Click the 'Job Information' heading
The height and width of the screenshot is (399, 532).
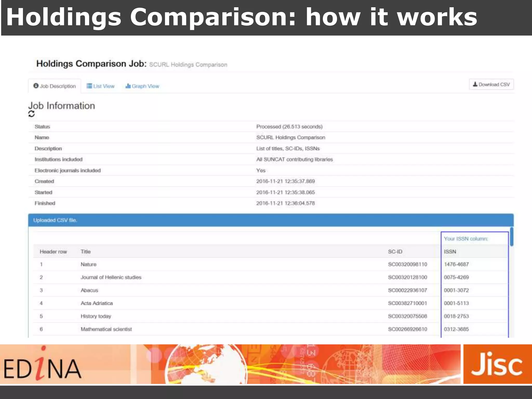(62, 106)
